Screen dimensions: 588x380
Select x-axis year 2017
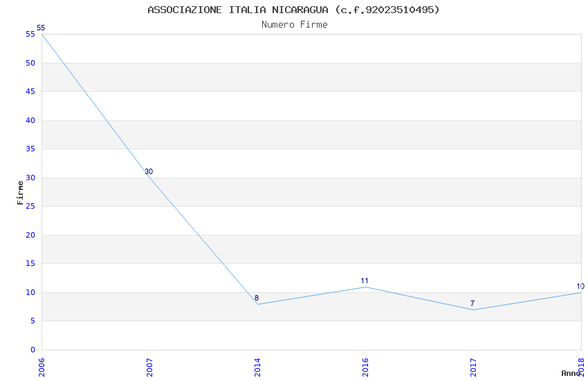coord(474,368)
